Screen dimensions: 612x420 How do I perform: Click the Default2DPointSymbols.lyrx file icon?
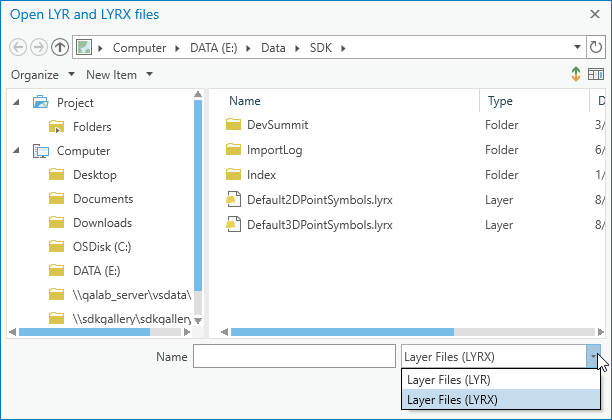(x=233, y=199)
